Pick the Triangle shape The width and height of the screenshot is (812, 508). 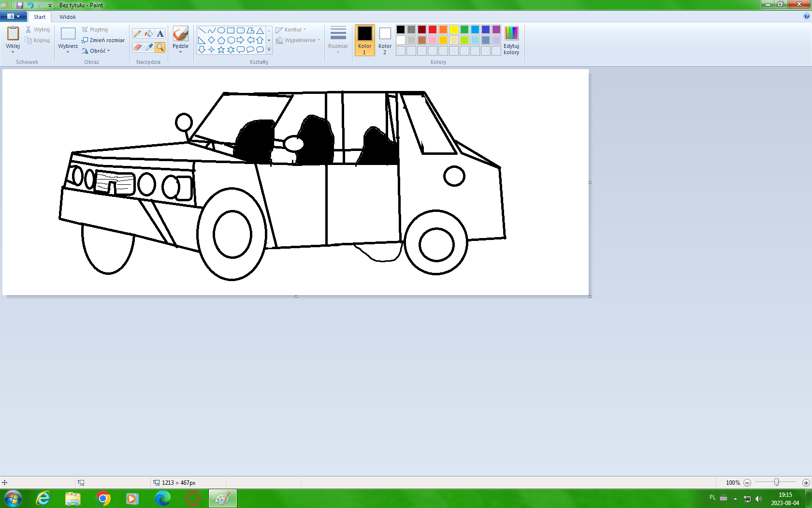tap(260, 30)
